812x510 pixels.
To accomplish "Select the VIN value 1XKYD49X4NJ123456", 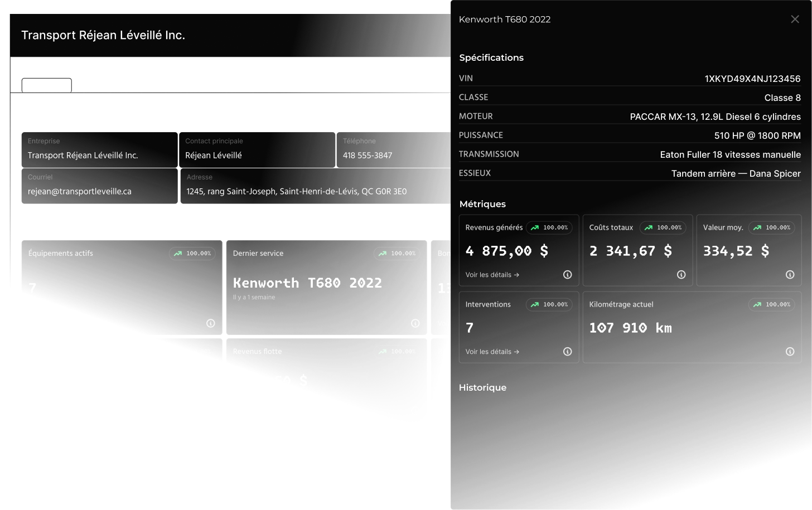I will (752, 79).
